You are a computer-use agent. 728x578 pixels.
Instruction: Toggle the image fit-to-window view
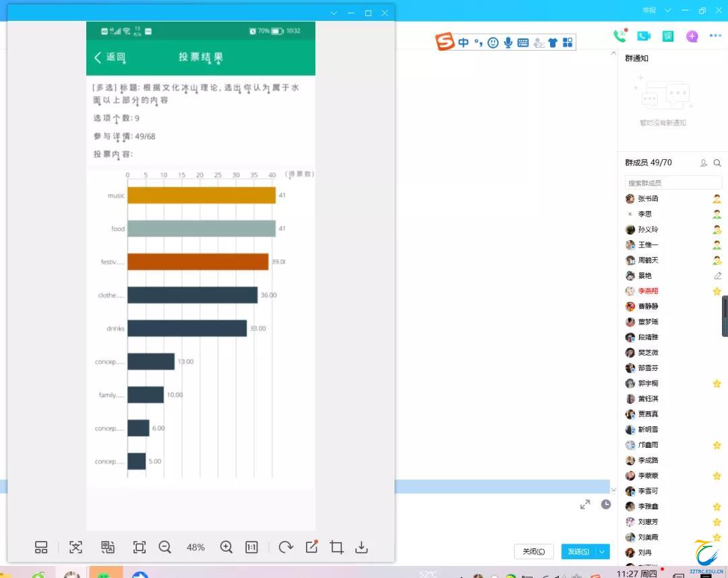pos(140,547)
